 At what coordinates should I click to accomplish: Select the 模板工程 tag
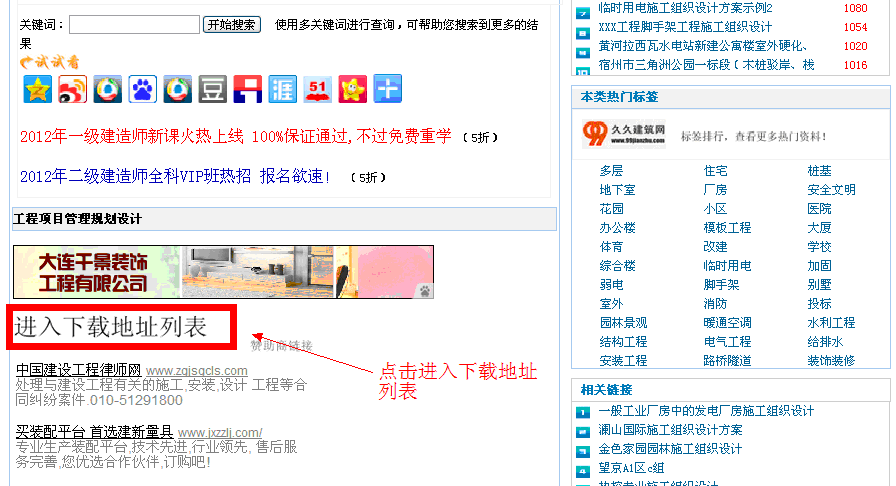(727, 228)
